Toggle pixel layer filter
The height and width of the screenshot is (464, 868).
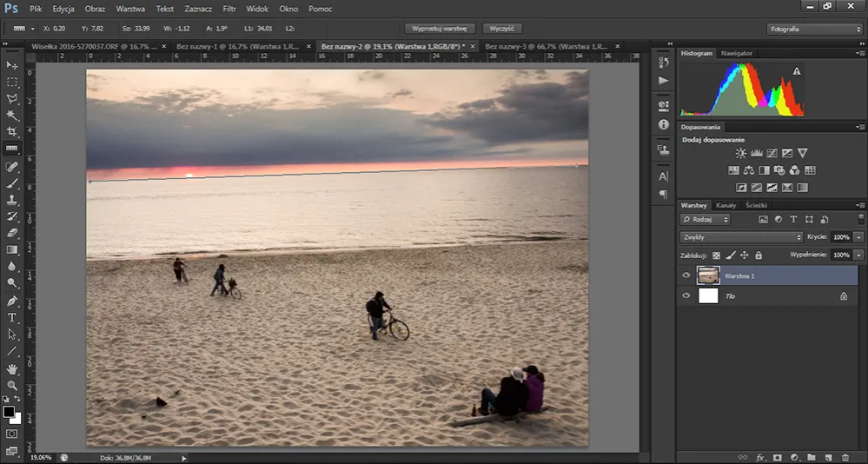point(764,219)
